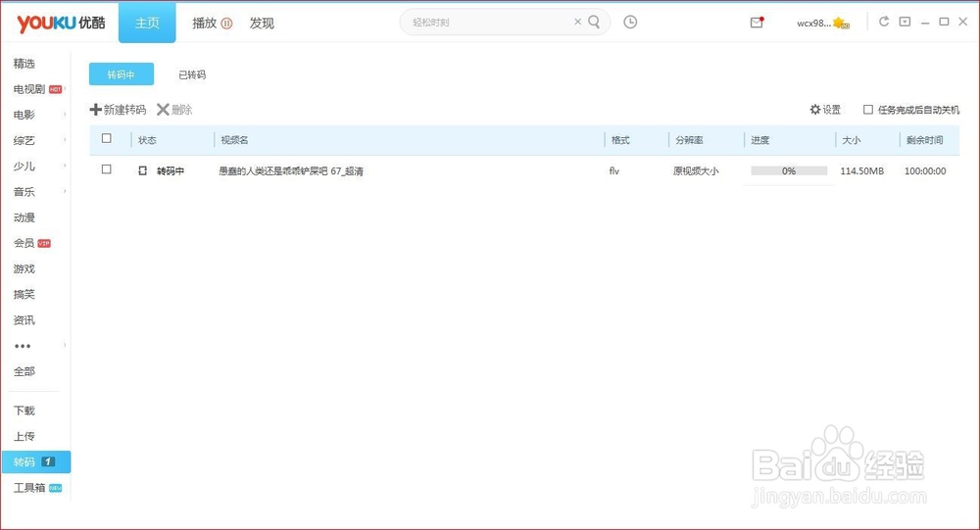Click the flv format cell
This screenshot has height=530, width=980.
614,170
